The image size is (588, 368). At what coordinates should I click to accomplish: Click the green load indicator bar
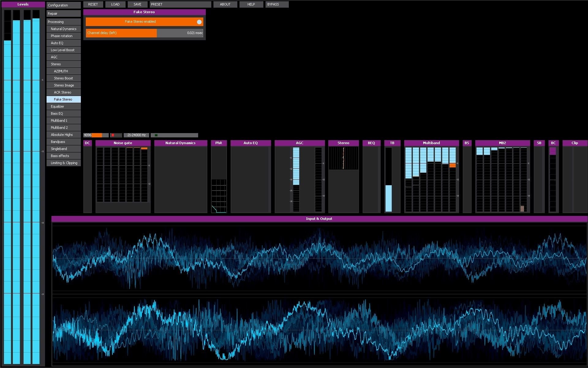174,135
